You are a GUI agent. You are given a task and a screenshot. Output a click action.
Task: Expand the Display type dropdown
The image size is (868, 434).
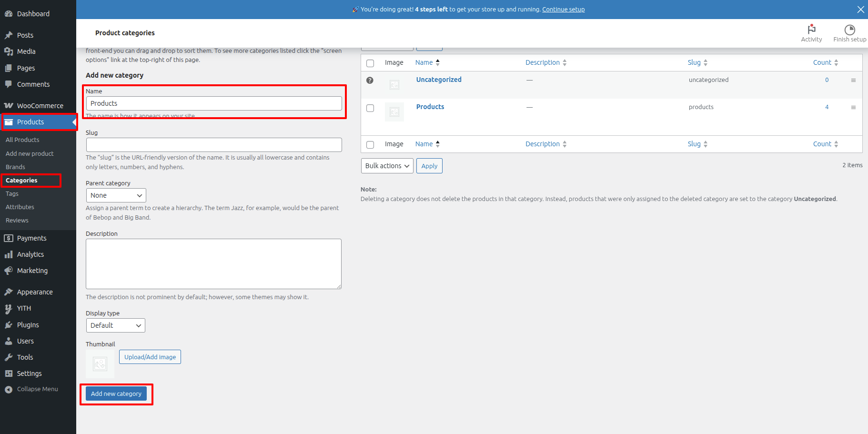pos(115,325)
